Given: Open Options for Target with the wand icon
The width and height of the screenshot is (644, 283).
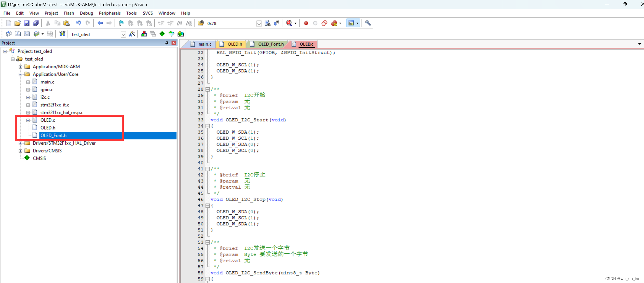Looking at the screenshot, I should 132,33.
